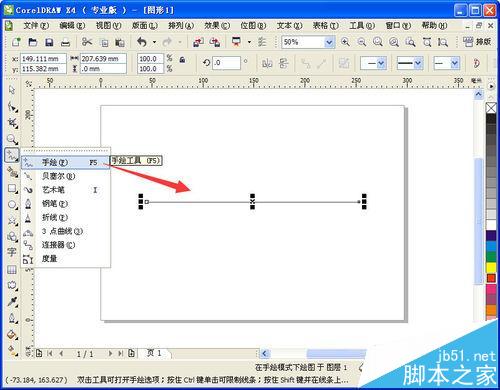Click the Undo arrow icon
The height and width of the screenshot is (390, 500).
[142, 42]
